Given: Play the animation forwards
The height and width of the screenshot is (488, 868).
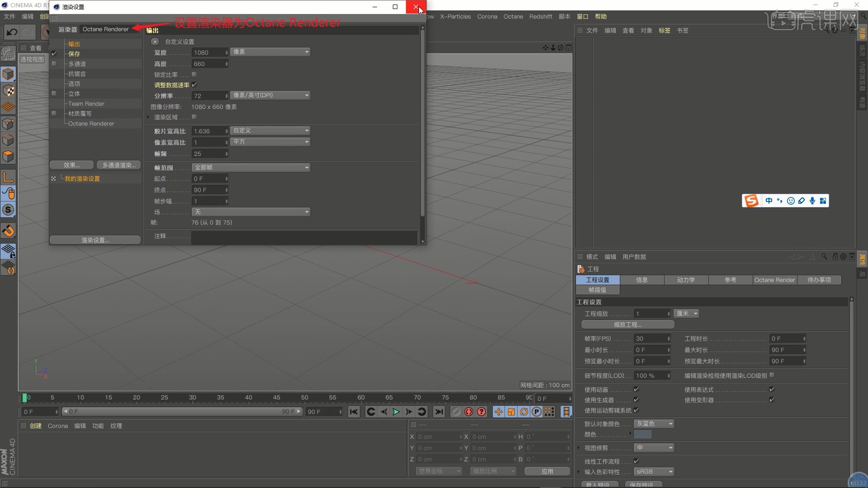Looking at the screenshot, I should [x=396, y=412].
